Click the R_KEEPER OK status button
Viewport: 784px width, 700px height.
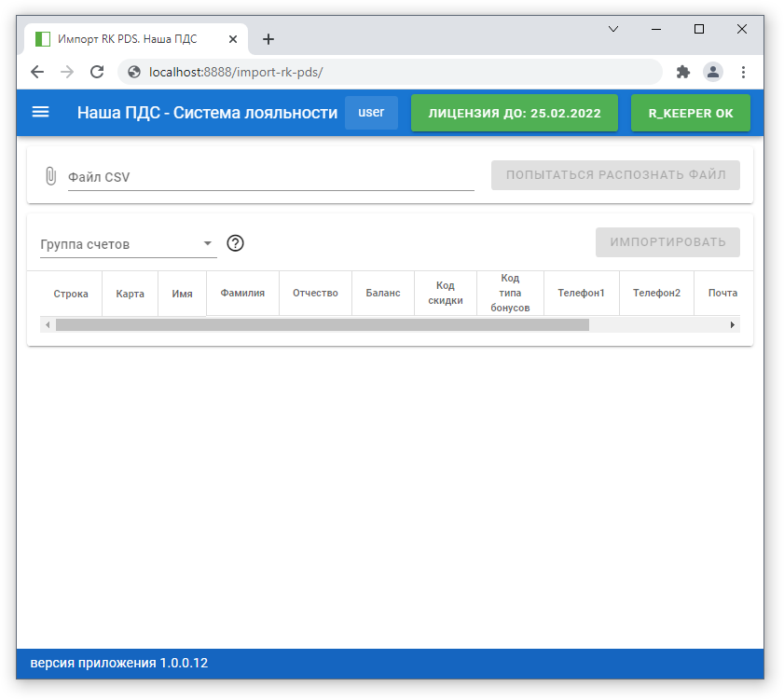coord(691,113)
